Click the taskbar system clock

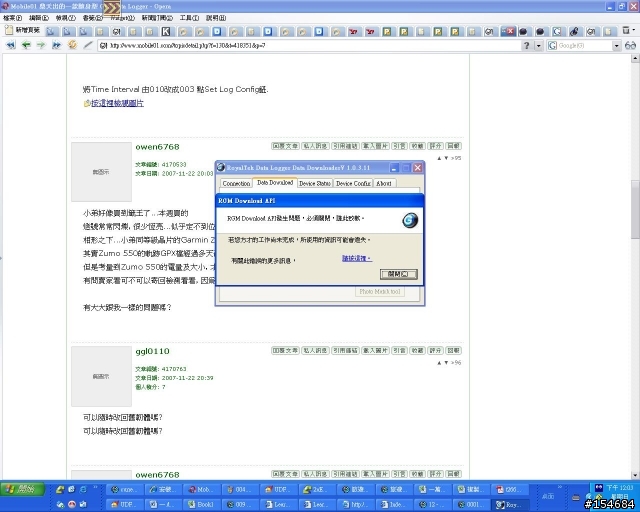coord(619,488)
